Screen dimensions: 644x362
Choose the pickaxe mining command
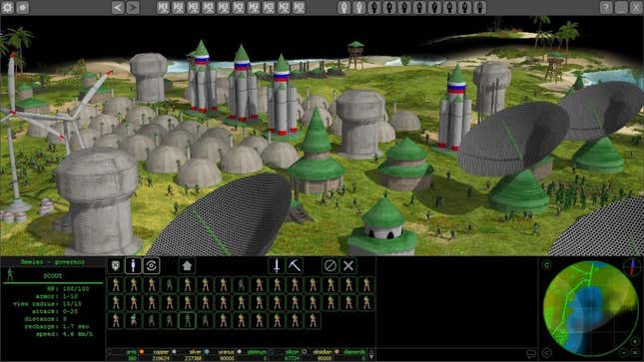point(295,265)
